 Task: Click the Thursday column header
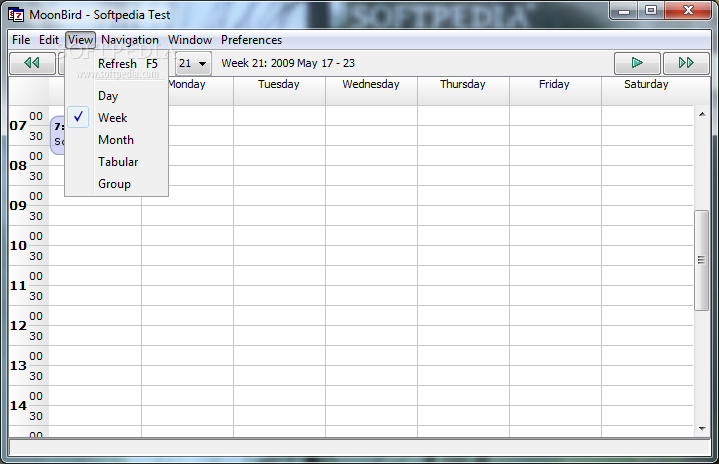coord(463,91)
